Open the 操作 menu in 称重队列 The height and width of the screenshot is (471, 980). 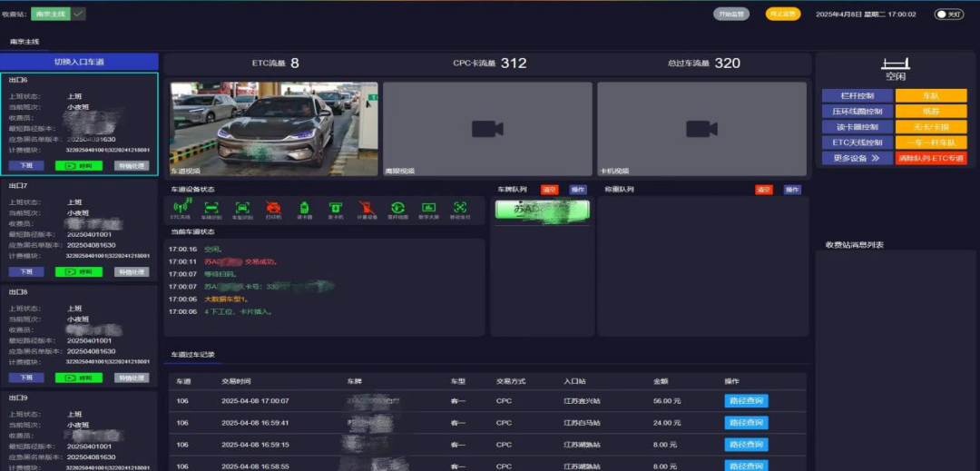(792, 190)
